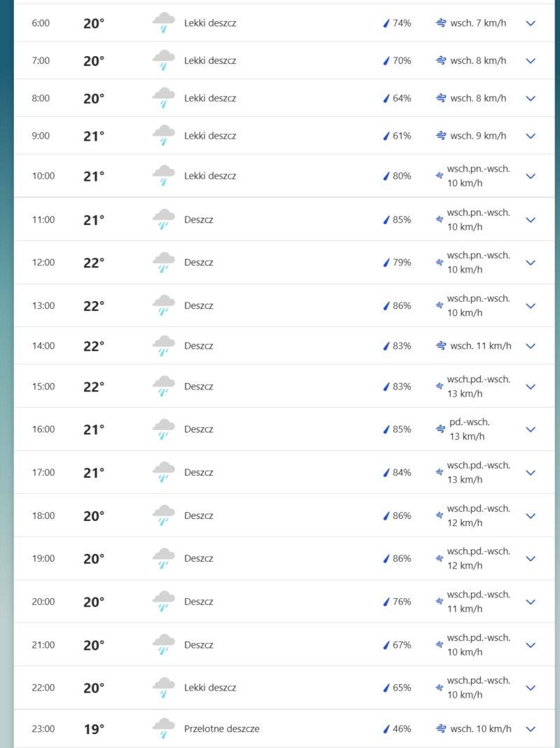Expand the 6:00 hourly forecast details
Viewport: 560px width, 748px height.
click(531, 23)
